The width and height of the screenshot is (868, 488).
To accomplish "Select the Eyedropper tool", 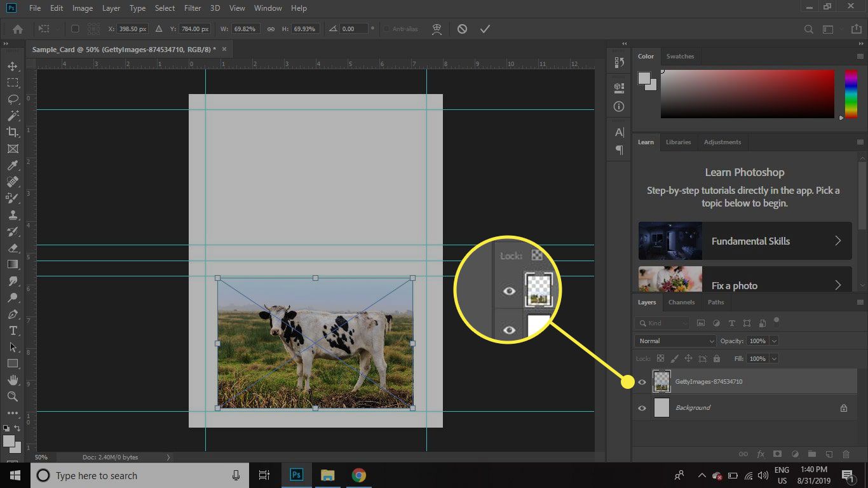I will [x=13, y=165].
